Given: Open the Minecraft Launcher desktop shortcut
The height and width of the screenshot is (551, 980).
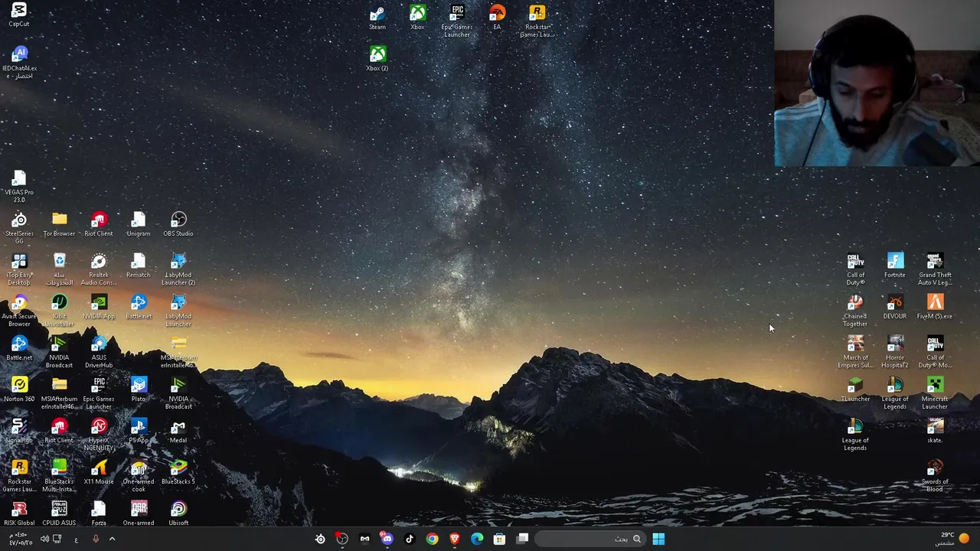Looking at the screenshot, I should 935,393.
